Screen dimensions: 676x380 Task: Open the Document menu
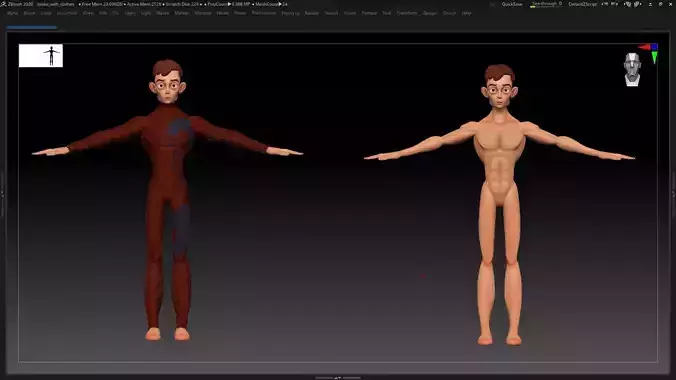pyautogui.click(x=67, y=13)
